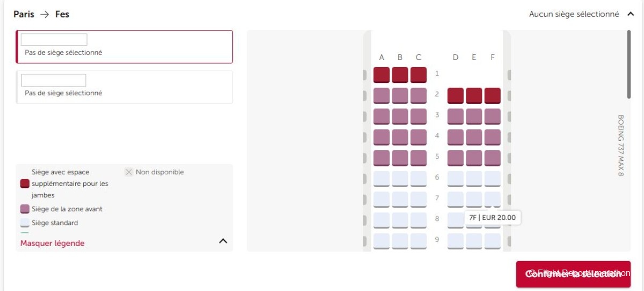Select front-zone seat 4F
Viewport: 644px width, 291px height.
(x=493, y=137)
